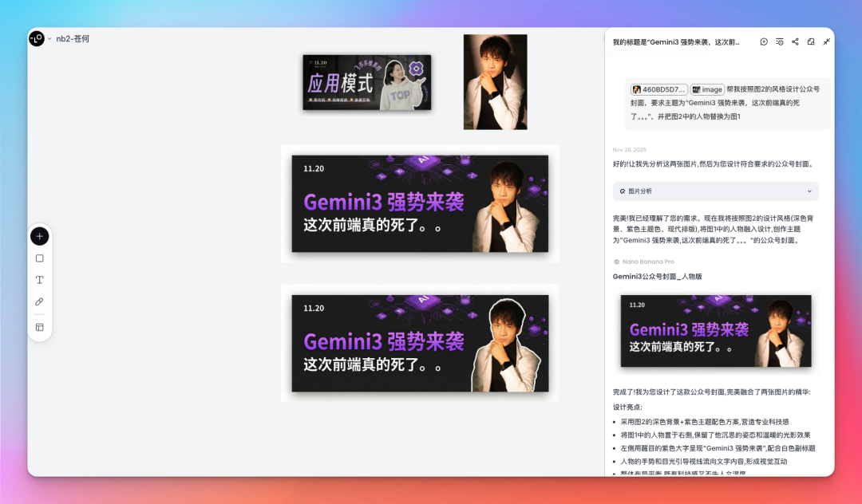Click the 完成了!我为您设计了 summary line
862x504 pixels.
[711, 392]
